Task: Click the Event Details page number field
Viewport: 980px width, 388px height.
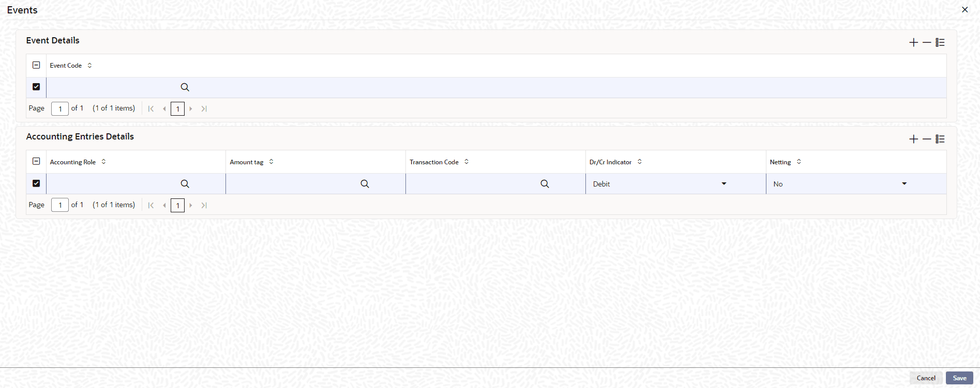Action: click(x=60, y=108)
